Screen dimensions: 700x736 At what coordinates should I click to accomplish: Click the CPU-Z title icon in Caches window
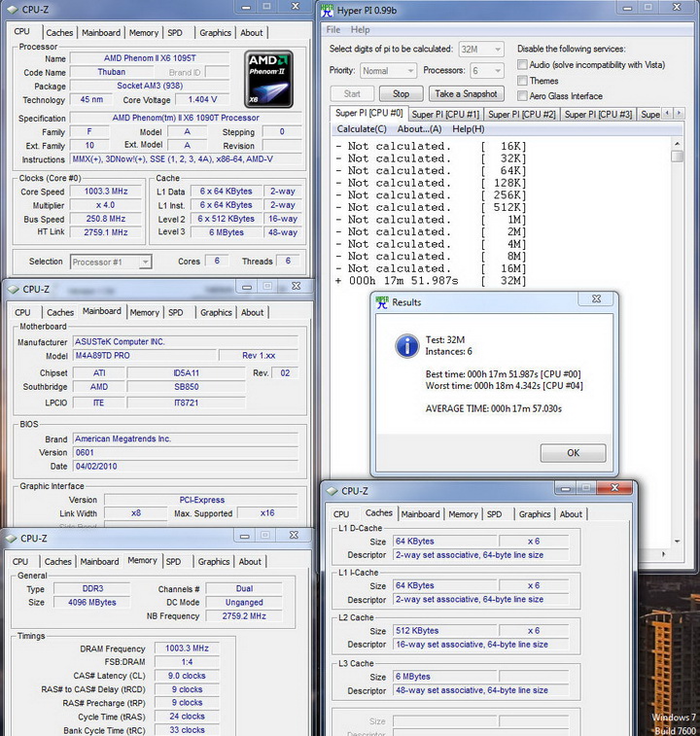click(x=332, y=491)
